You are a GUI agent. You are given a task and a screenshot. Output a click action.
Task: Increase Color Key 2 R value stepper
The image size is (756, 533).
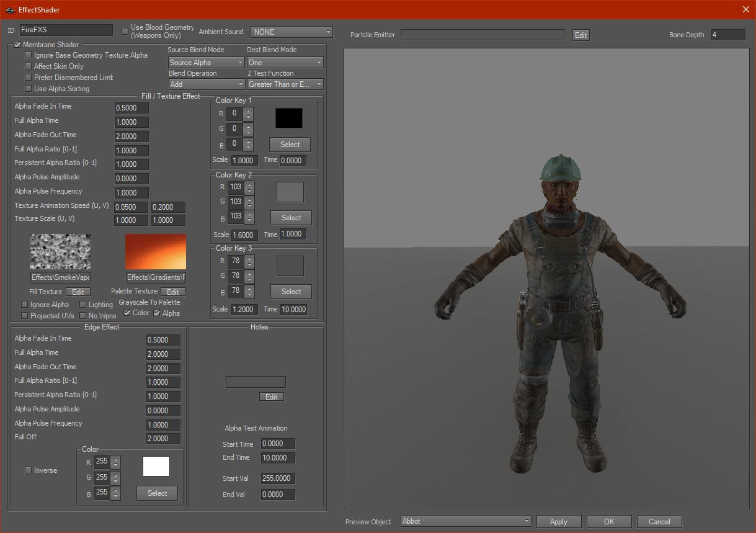(x=249, y=184)
